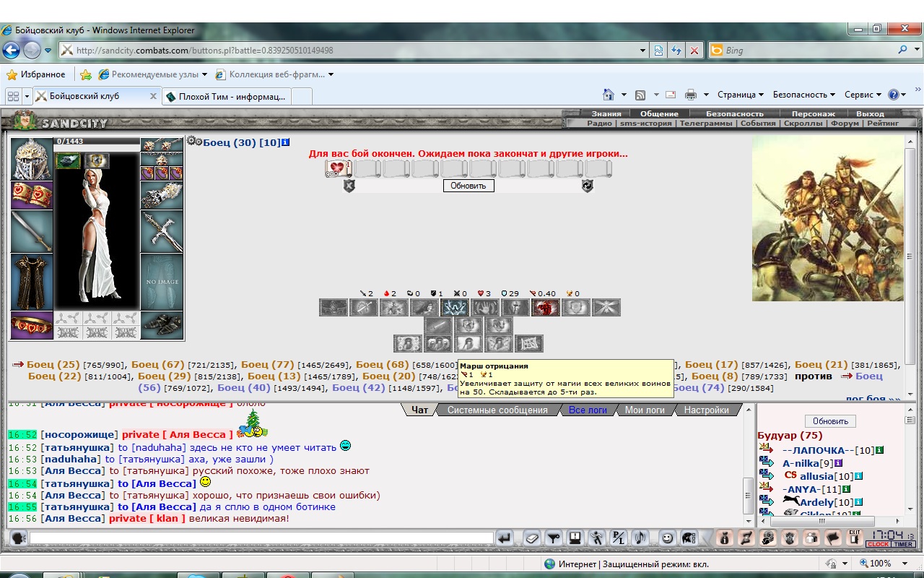The height and width of the screenshot is (578, 924).
Task: Activate the red beast combat skill
Action: pyautogui.click(x=546, y=308)
